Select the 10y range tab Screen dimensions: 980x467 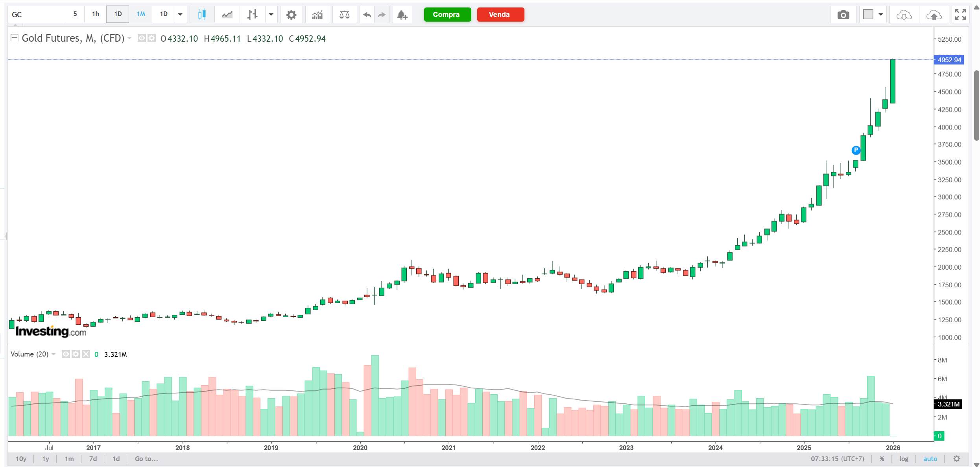click(x=21, y=459)
